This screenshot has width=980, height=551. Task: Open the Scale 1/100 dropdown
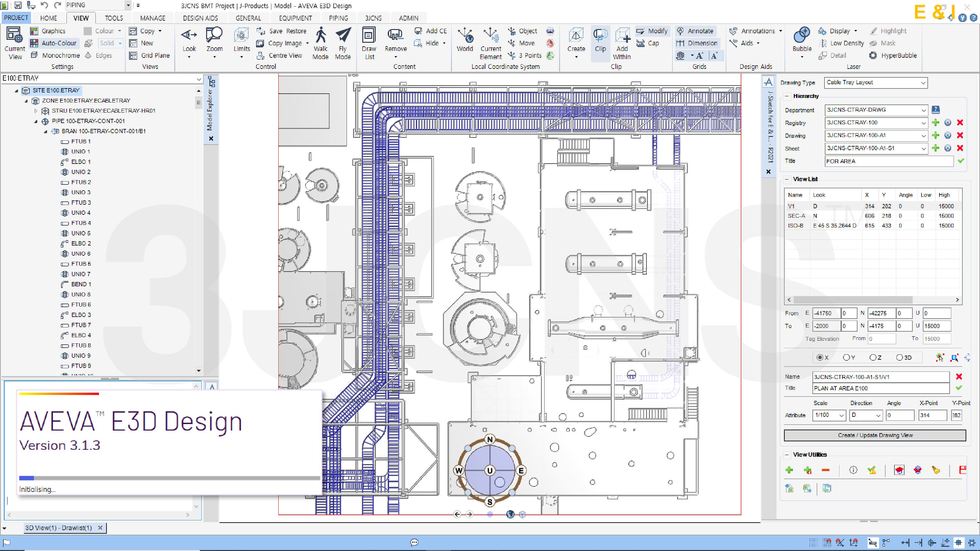coord(841,415)
